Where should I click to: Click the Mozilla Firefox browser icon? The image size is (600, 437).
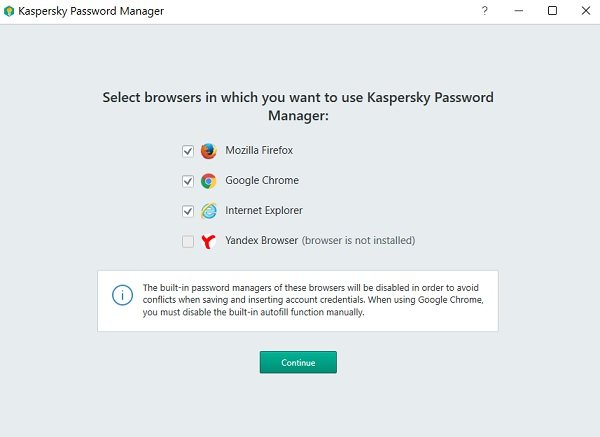click(x=208, y=151)
